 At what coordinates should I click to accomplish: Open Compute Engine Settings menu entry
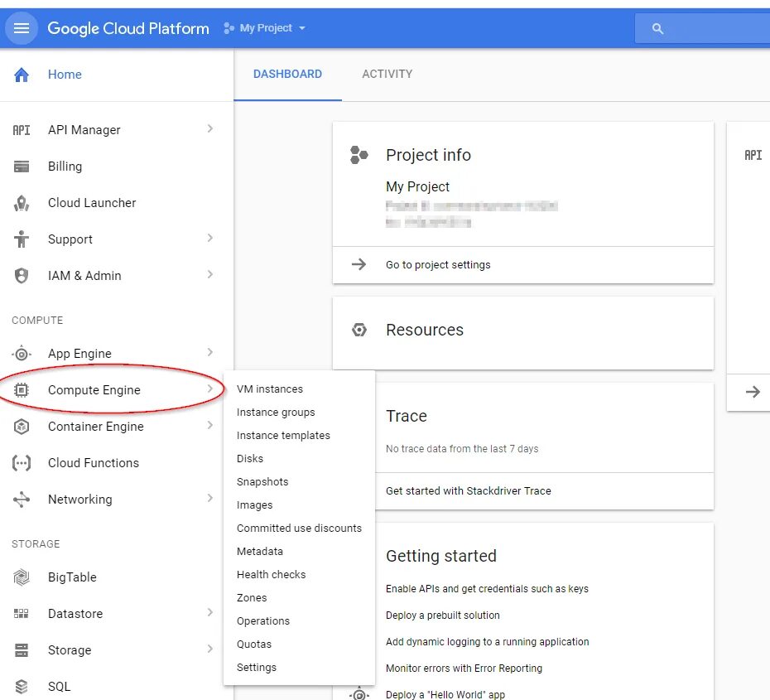click(257, 668)
